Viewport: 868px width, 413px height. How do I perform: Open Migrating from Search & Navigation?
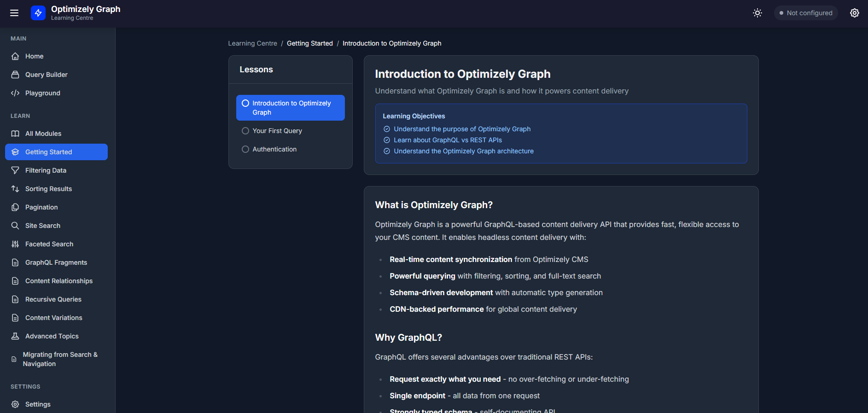pos(60,359)
